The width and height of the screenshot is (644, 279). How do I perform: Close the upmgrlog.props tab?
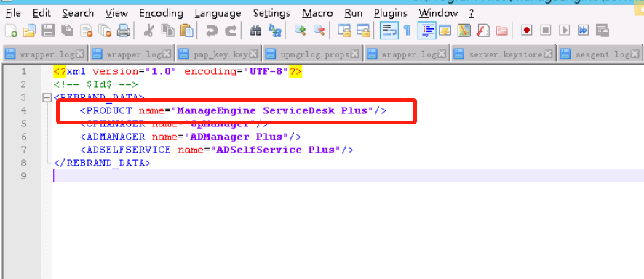click(x=355, y=54)
